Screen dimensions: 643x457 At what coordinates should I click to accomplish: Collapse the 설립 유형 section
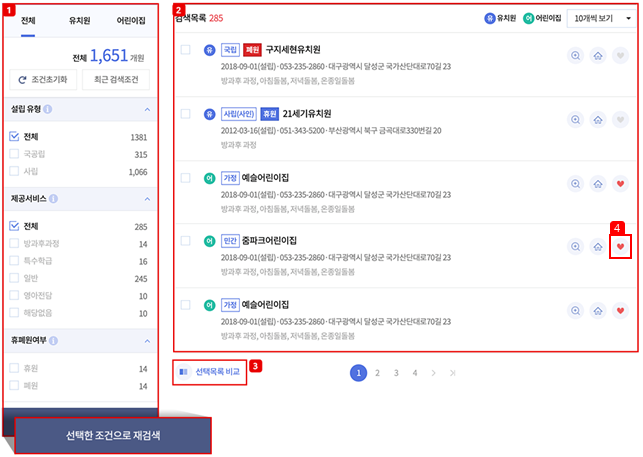tap(147, 110)
